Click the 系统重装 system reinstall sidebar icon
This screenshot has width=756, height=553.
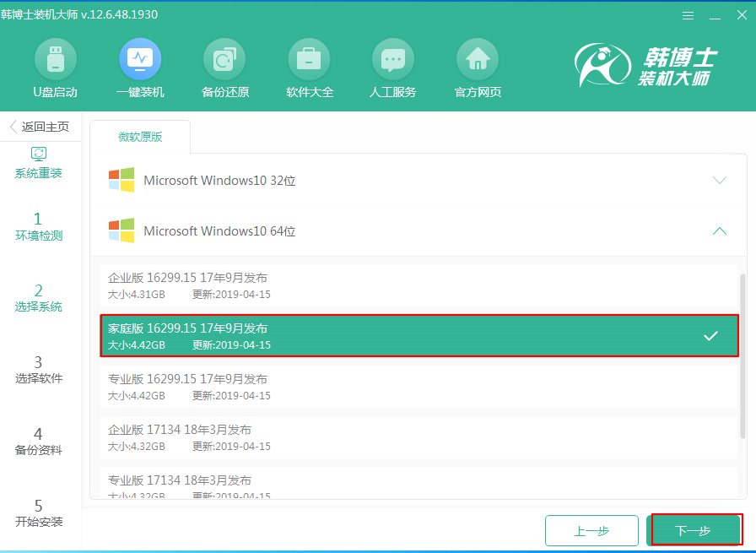click(39, 161)
